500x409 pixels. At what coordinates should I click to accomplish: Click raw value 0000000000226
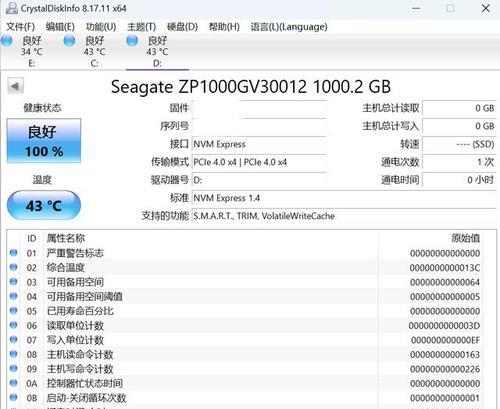pyautogui.click(x=445, y=369)
